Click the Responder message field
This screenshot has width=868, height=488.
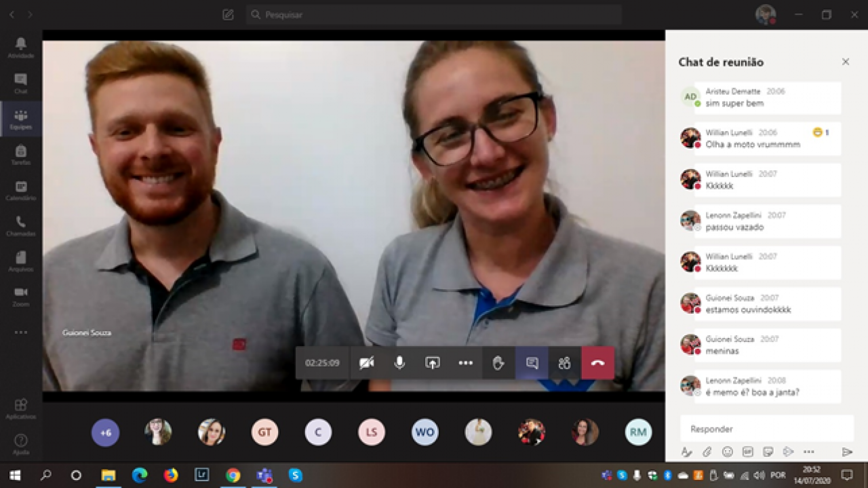[x=766, y=429]
